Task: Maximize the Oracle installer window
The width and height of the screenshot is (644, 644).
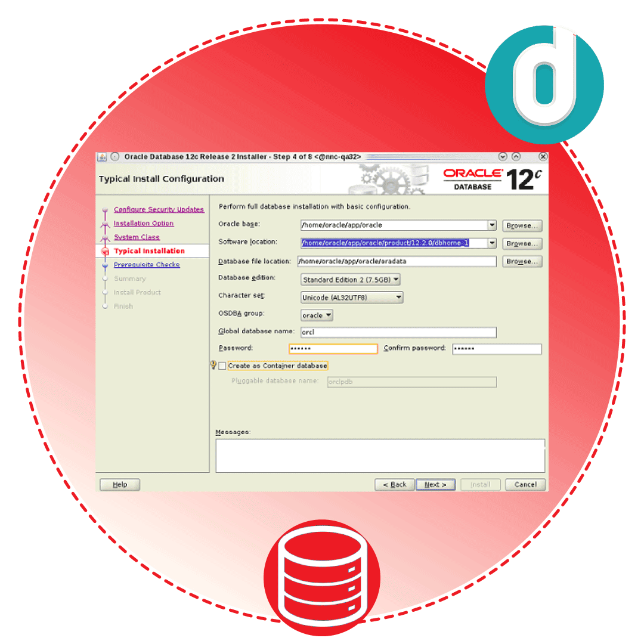Action: pyautogui.click(x=516, y=156)
